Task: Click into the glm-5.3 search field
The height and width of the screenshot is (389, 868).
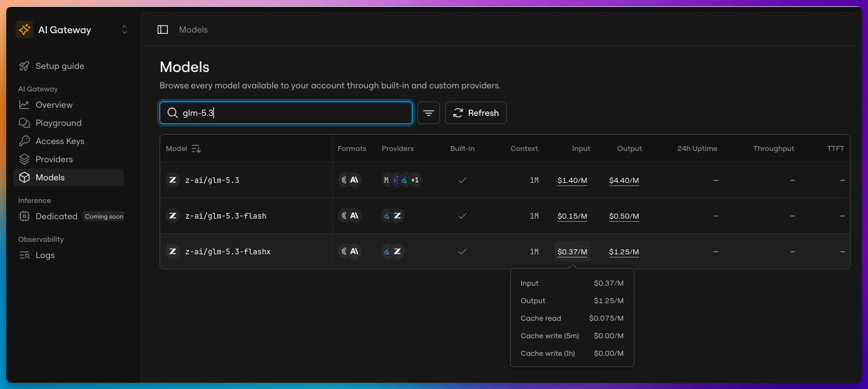Action: click(x=286, y=113)
